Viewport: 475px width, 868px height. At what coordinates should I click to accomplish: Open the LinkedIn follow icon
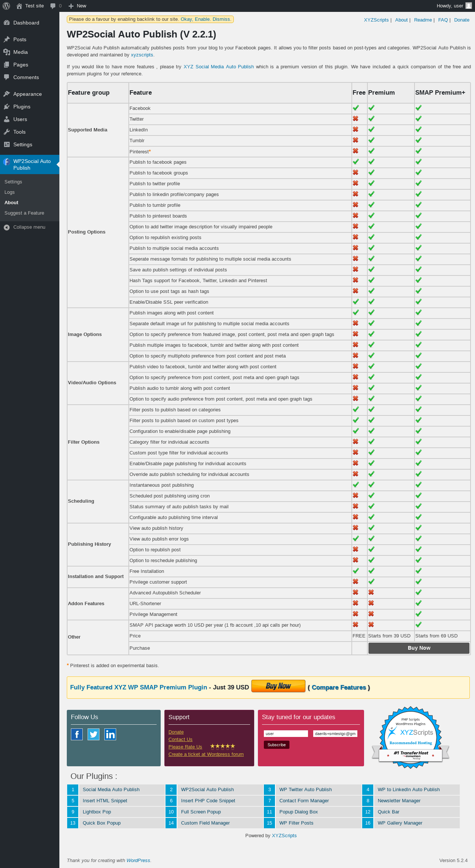tap(110, 734)
